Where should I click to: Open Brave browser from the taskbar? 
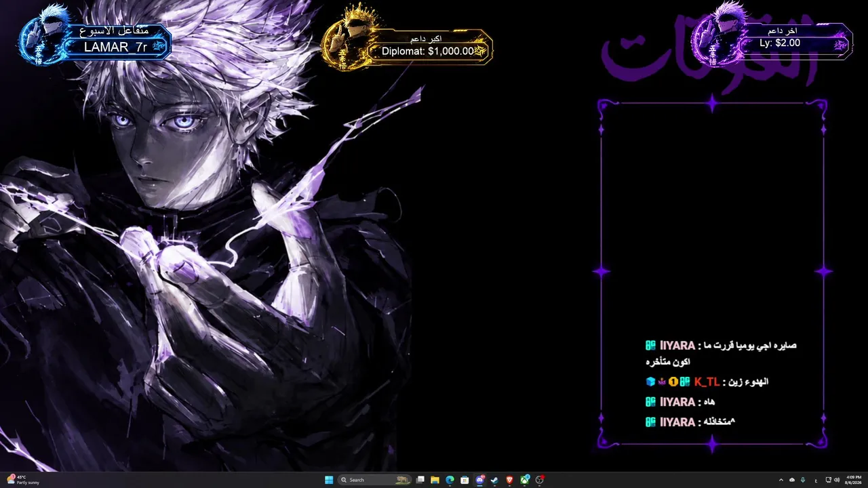pos(509,480)
